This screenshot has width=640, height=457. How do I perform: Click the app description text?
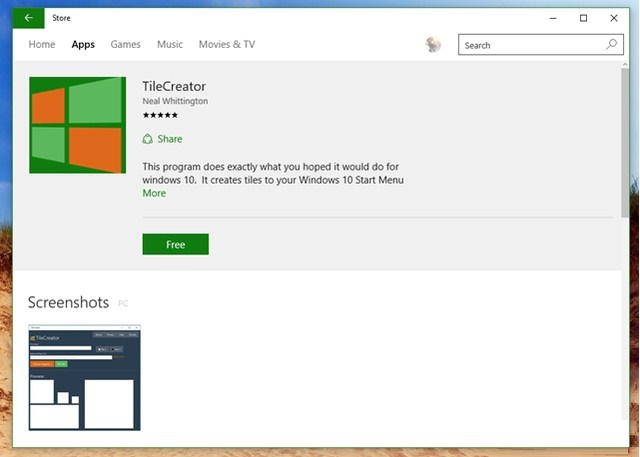273,173
